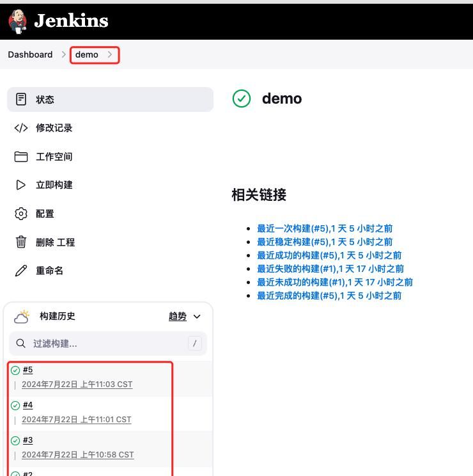Click the 相关链接 heading
Image resolution: width=473 pixels, height=476 pixels.
[259, 194]
